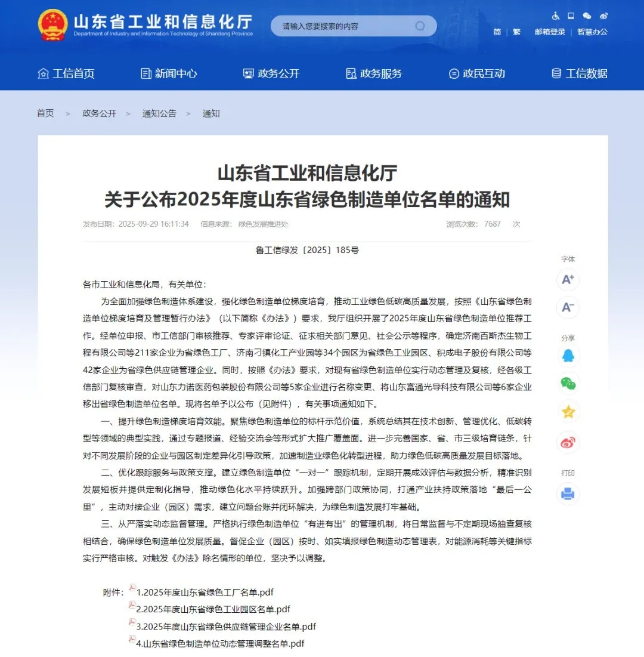Open attachment 1.2025年度山东省绿色工厂名单.pdf
Image resolution: width=644 pixels, height=657 pixels.
tap(205, 593)
